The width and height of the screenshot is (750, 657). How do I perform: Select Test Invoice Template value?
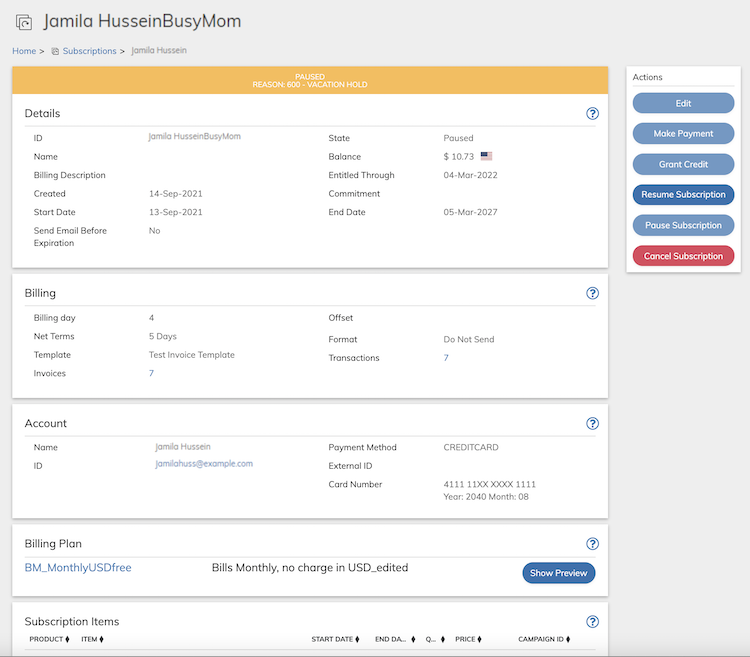[x=192, y=355]
